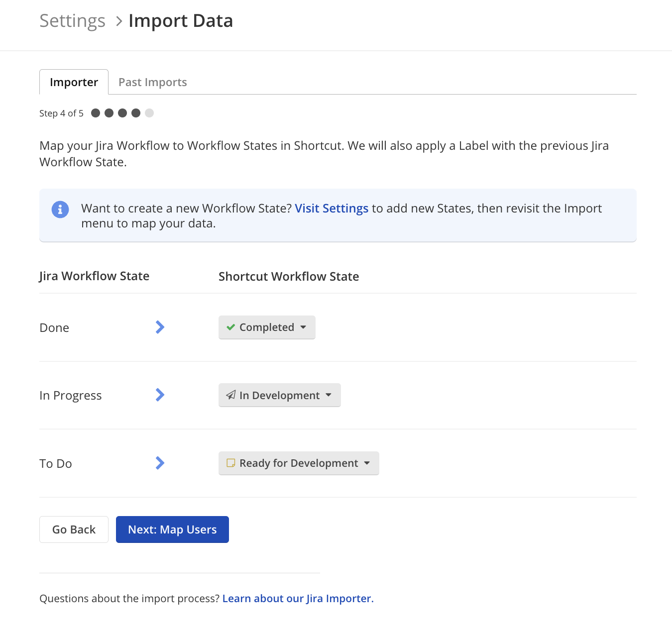Image resolution: width=672 pixels, height=633 pixels.
Task: Click the Import Data page heading
Action: pos(181,21)
